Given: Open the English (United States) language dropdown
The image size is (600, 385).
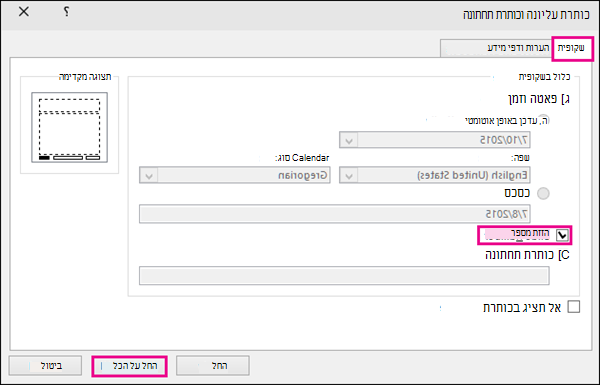Looking at the screenshot, I should [434, 175].
